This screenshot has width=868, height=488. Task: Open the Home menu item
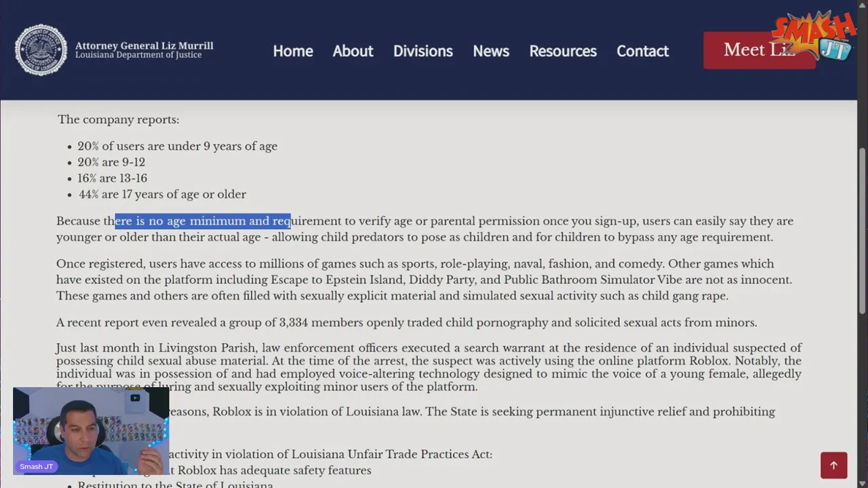point(293,51)
